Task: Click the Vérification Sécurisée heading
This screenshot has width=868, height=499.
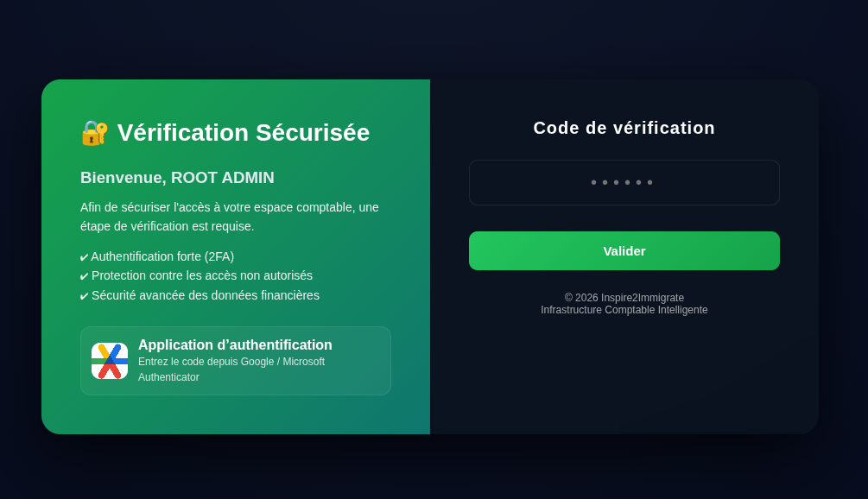Action: pos(243,133)
